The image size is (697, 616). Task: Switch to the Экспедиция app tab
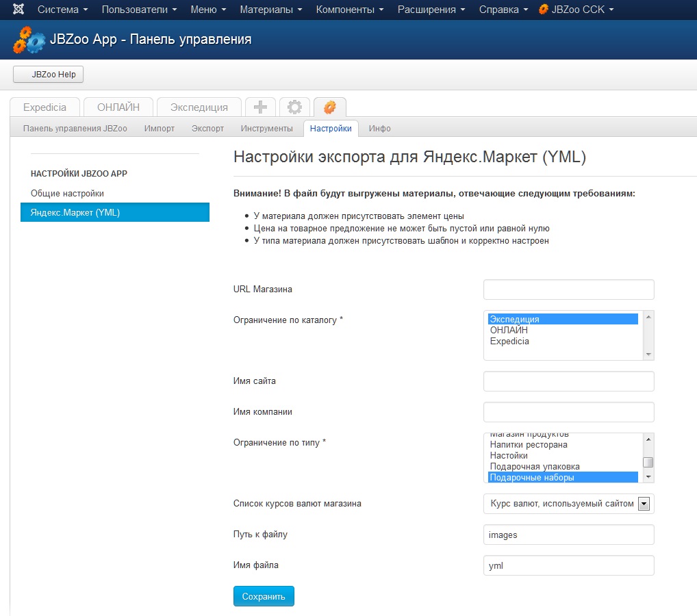199,107
